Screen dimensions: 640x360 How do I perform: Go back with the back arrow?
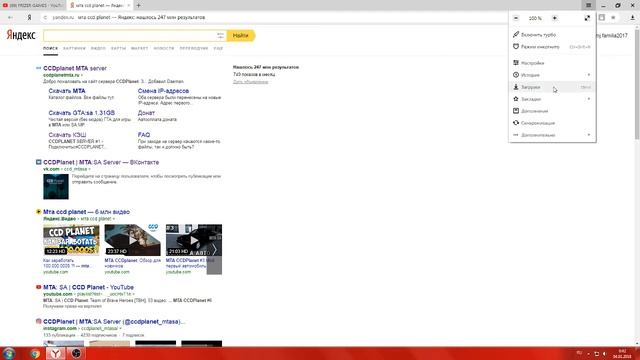click(x=10, y=18)
